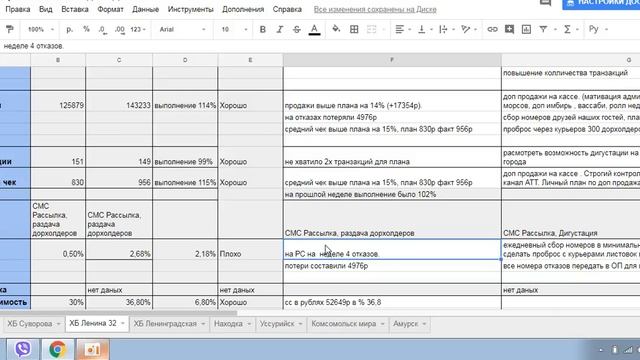640x360 pixels.
Task: Expand the Уссурийск tab arrow
Action: pos(300,324)
